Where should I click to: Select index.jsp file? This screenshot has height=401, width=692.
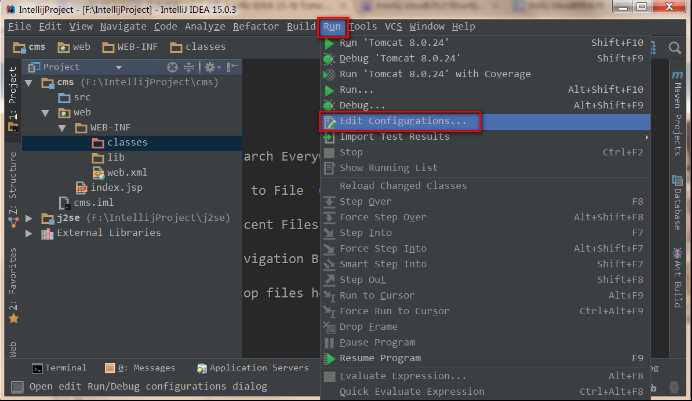pyautogui.click(x=109, y=187)
